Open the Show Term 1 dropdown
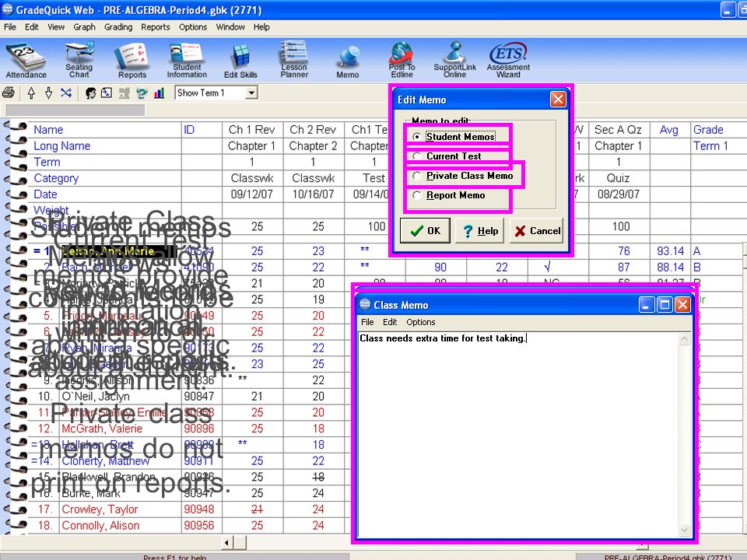The width and height of the screenshot is (747, 560). click(x=252, y=93)
